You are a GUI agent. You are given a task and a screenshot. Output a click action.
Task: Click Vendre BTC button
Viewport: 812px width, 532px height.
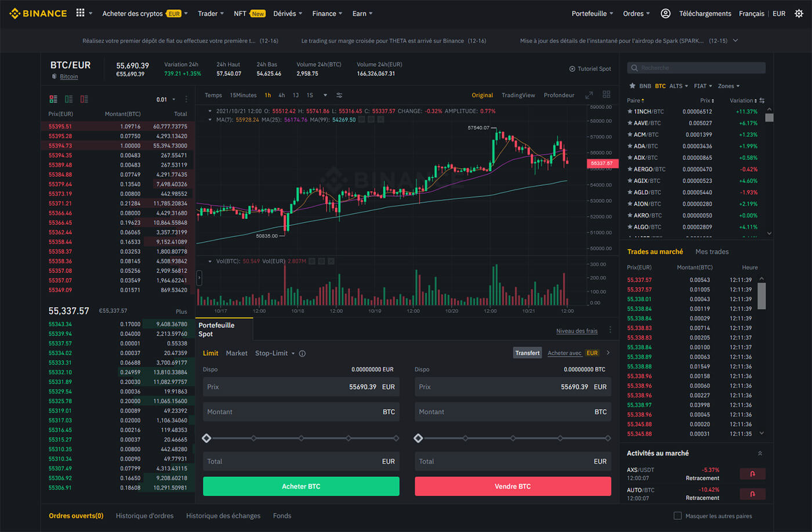coord(513,486)
